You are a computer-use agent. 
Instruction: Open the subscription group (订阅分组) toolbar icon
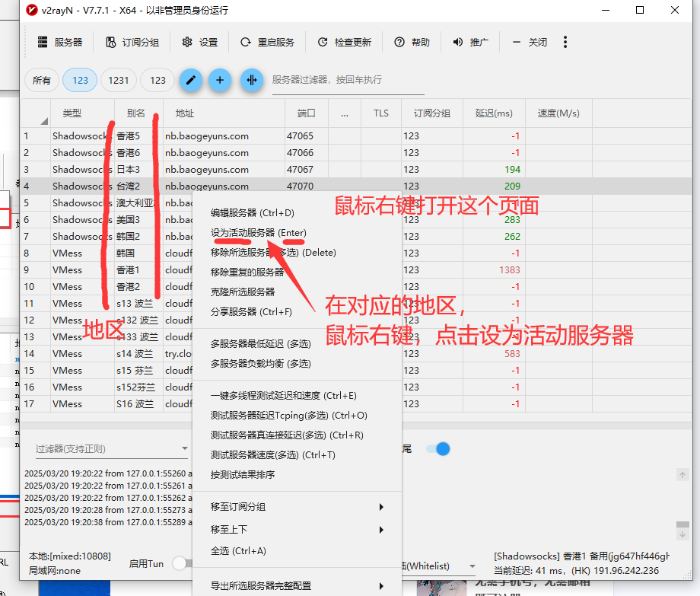click(x=111, y=43)
